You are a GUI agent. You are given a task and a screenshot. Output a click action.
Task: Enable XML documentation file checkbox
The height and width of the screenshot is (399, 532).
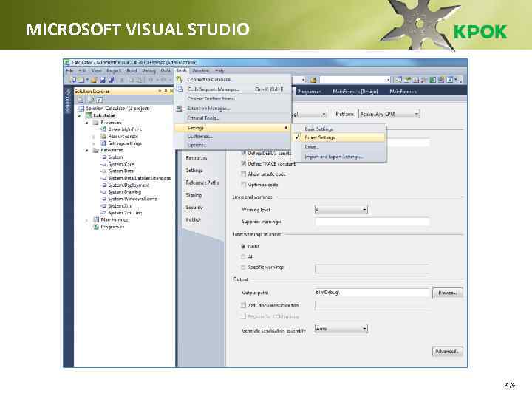(243, 305)
